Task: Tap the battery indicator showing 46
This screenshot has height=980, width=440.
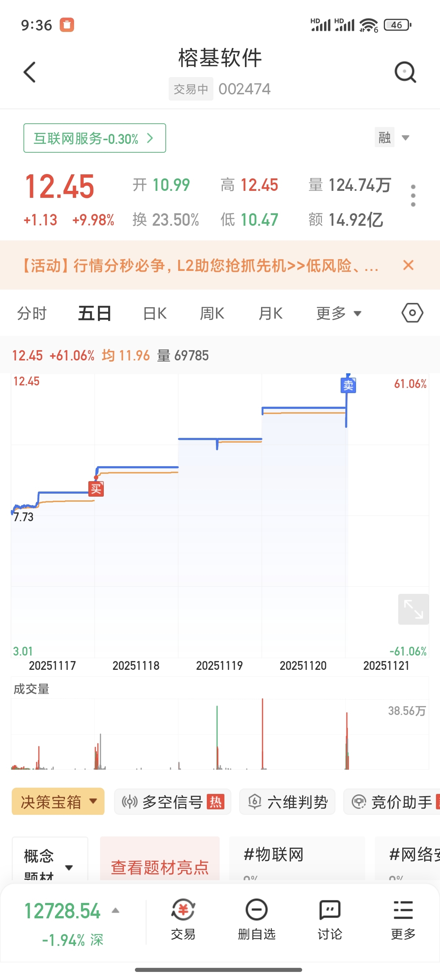Action: pyautogui.click(x=397, y=25)
